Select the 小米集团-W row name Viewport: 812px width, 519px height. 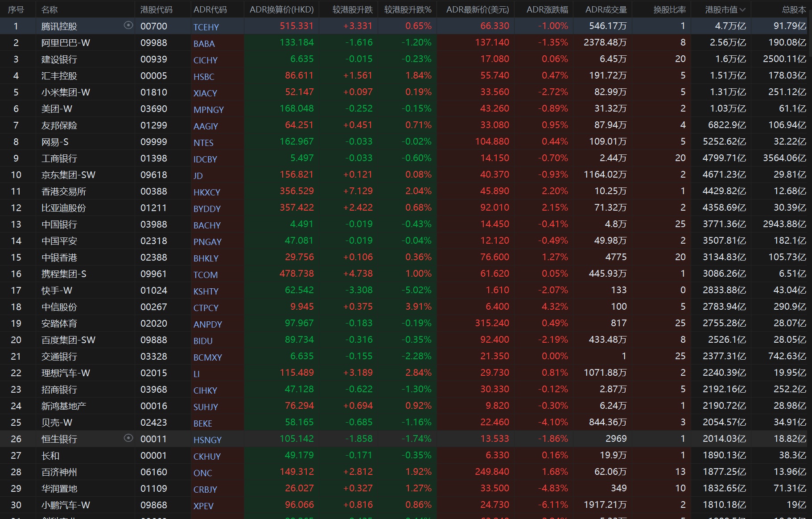click(x=66, y=92)
